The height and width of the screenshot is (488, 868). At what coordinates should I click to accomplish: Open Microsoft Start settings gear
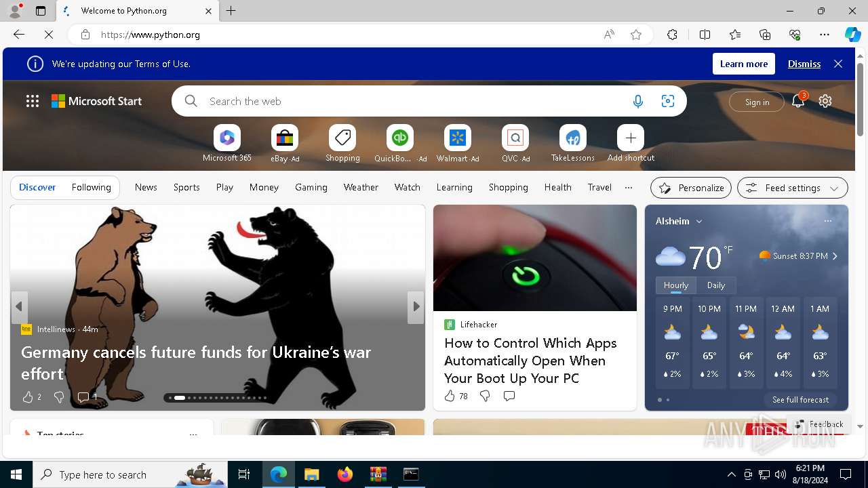pyautogui.click(x=825, y=101)
